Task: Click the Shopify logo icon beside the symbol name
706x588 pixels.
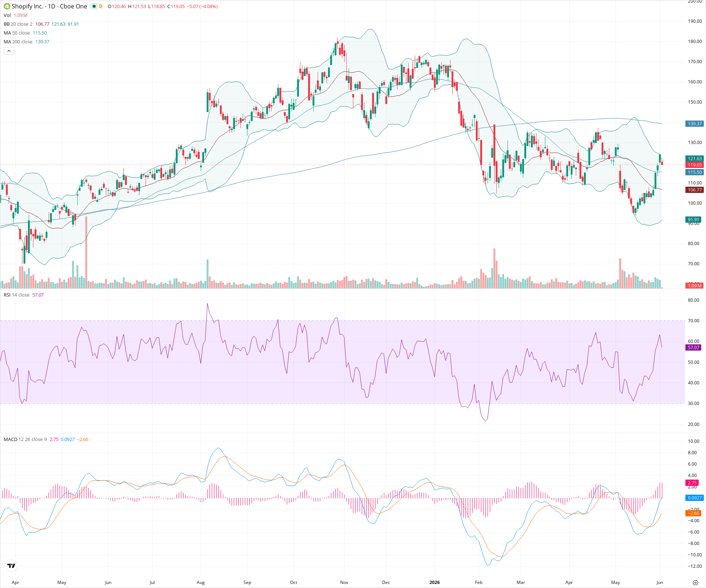Action: coord(7,6)
